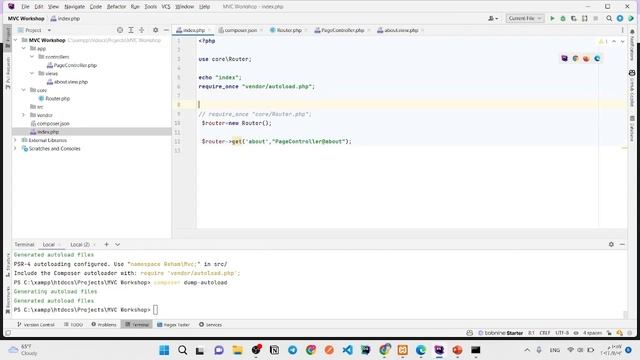The height and width of the screenshot is (360, 640).
Task: Toggle the Structure tool window side tab
Action: tap(7, 265)
